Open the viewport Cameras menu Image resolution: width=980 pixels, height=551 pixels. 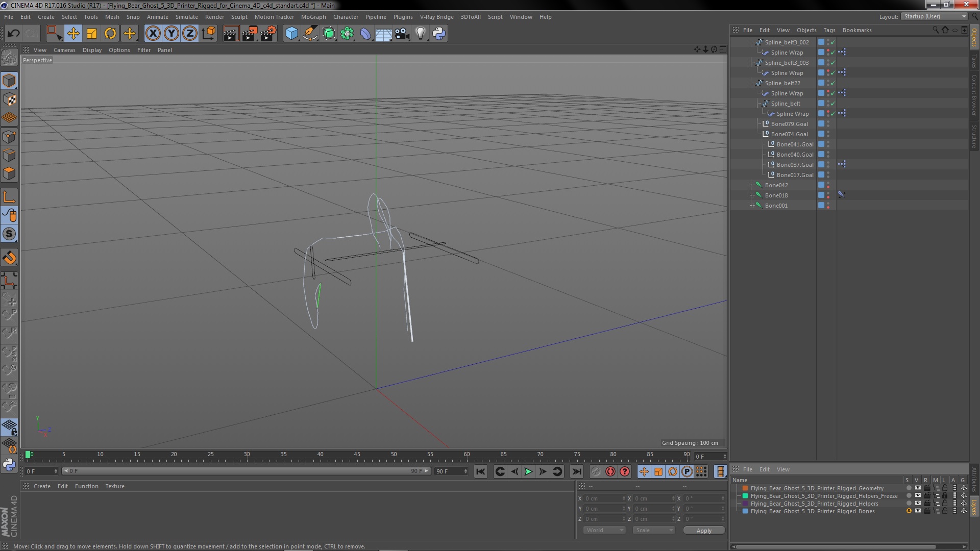click(x=64, y=50)
